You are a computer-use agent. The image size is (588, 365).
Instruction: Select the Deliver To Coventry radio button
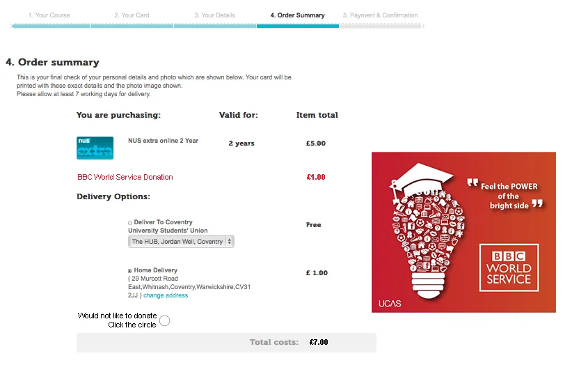point(130,223)
